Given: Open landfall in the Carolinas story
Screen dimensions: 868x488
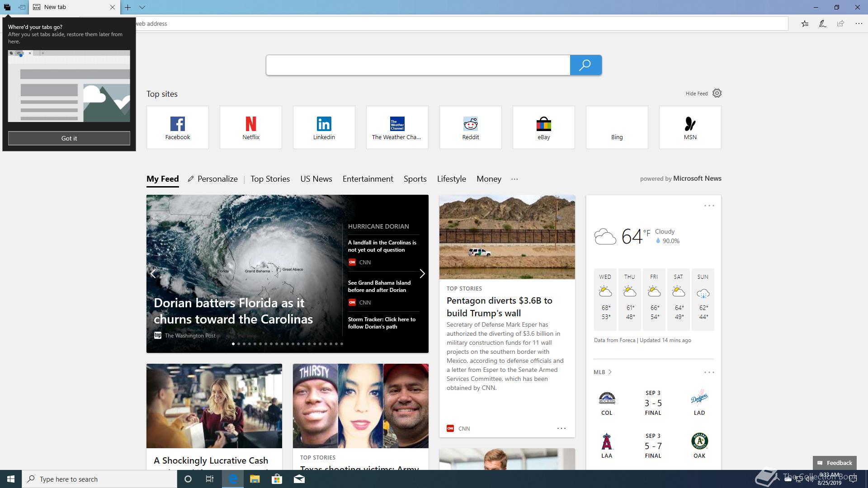Looking at the screenshot, I should (382, 246).
